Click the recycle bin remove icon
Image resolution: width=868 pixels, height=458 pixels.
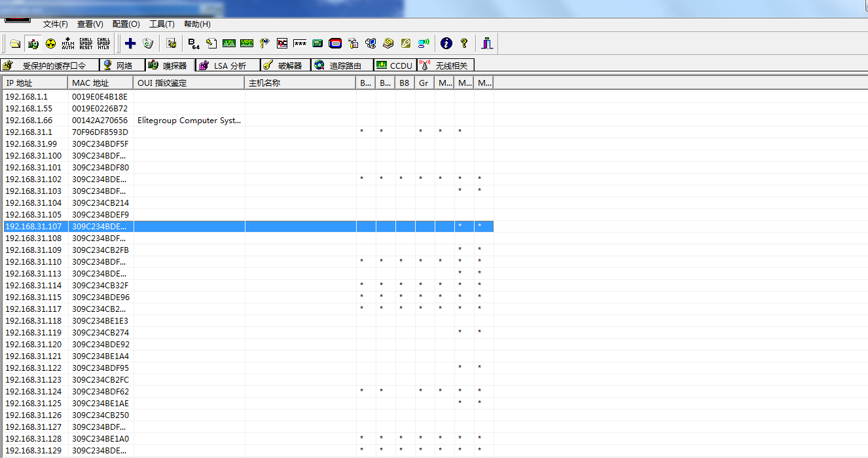click(x=148, y=43)
